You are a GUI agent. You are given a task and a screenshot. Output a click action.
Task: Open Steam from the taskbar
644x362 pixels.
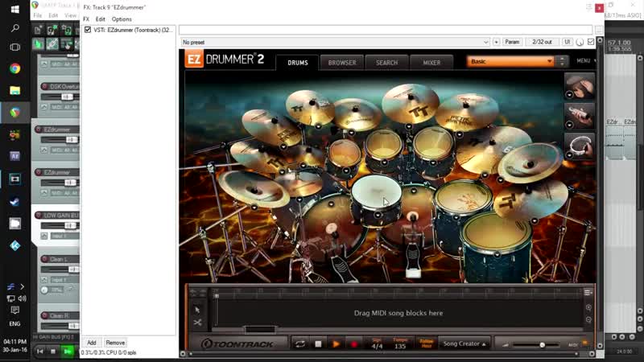[14, 201]
